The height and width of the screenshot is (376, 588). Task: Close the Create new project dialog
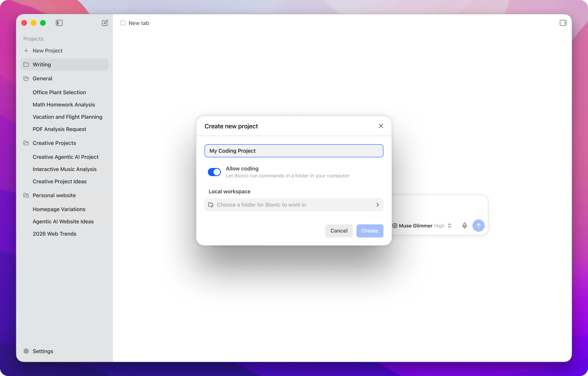[x=381, y=126]
